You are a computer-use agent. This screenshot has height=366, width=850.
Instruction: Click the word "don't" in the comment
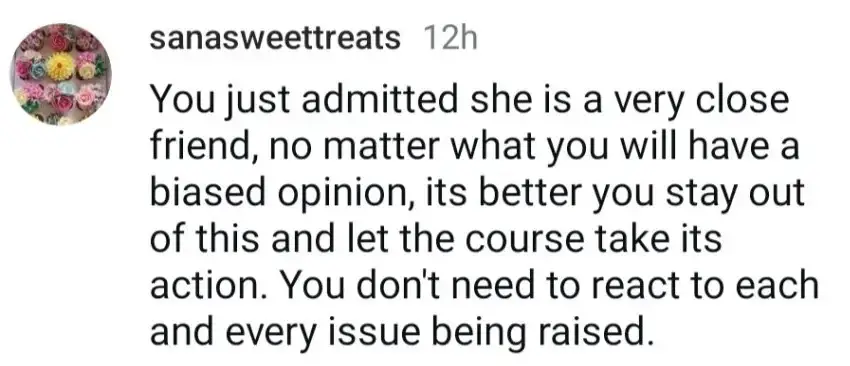404,286
